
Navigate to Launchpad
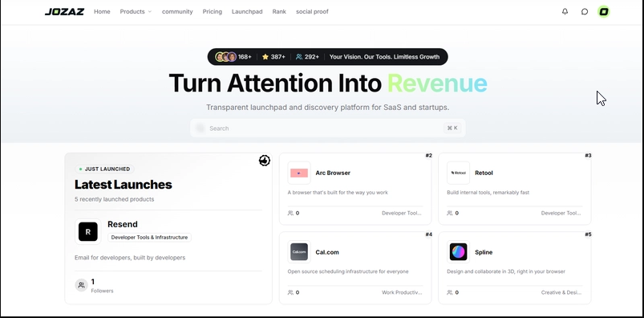[247, 11]
